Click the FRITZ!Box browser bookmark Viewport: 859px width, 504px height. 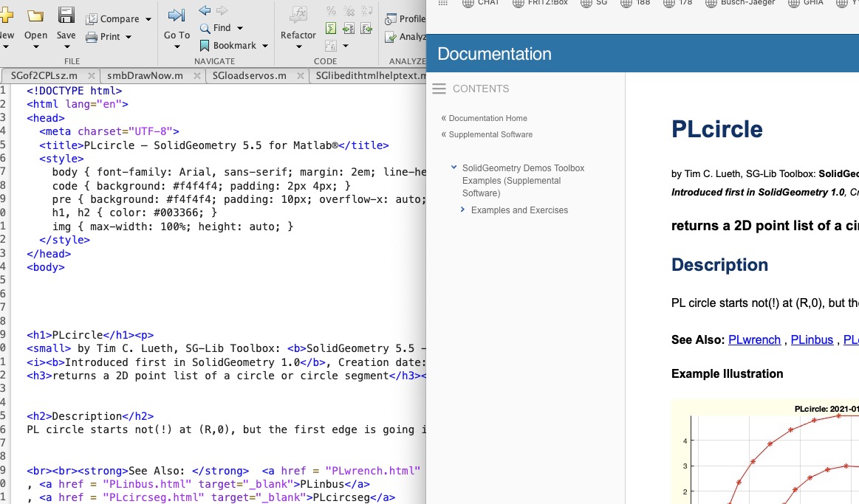point(541,3)
